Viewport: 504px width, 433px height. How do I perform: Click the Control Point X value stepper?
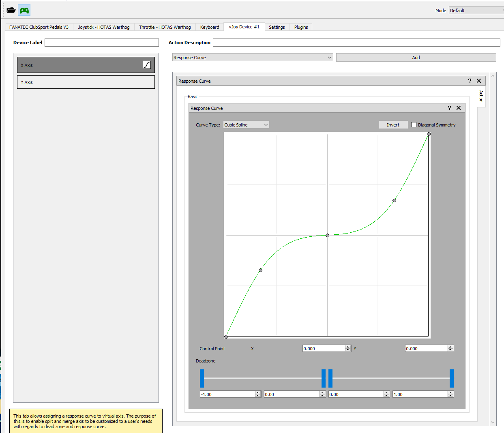348,348
